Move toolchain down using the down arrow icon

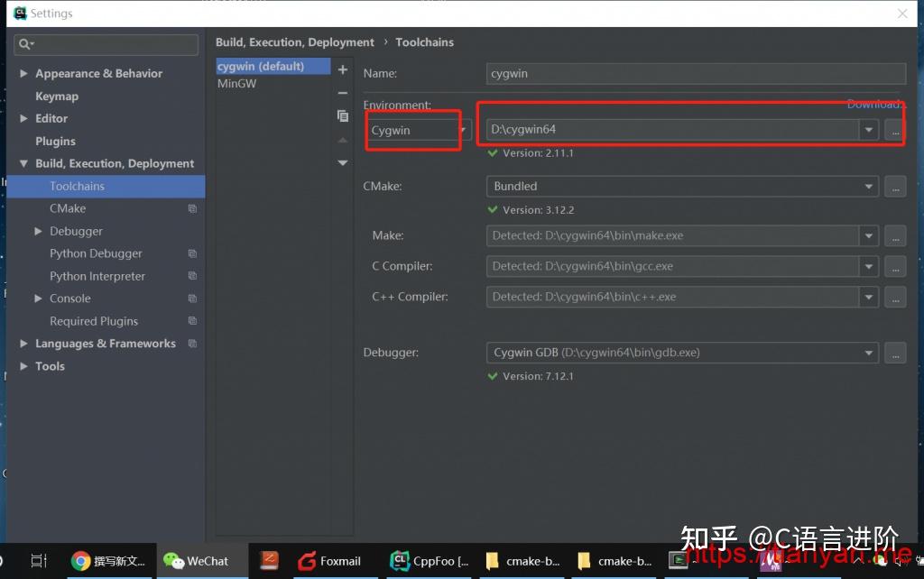[343, 162]
